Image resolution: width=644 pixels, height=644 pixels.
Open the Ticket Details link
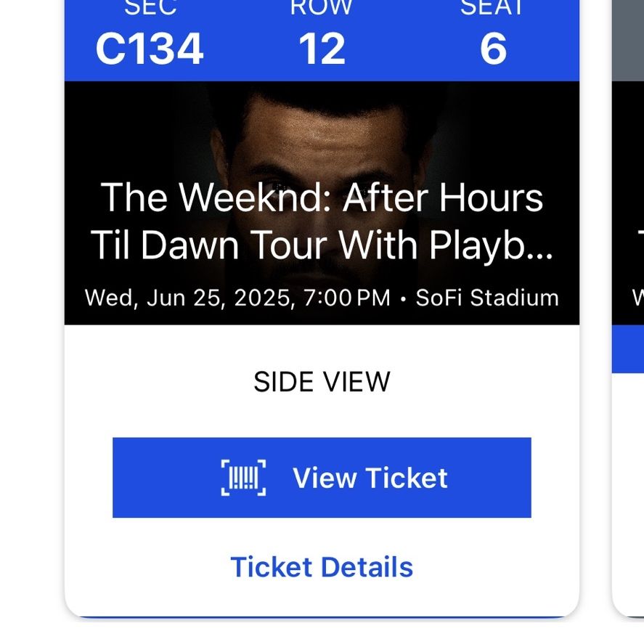click(322, 567)
